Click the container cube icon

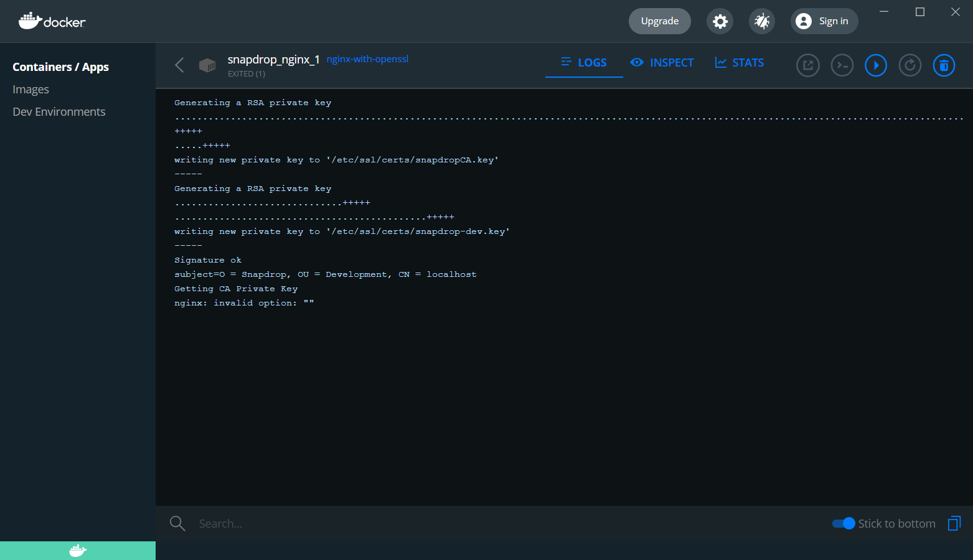click(207, 65)
